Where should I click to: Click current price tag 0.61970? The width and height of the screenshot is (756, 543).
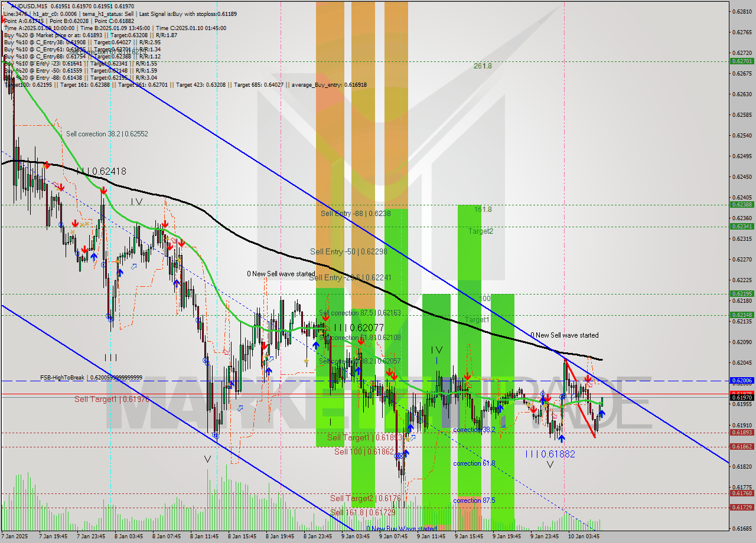point(742,398)
